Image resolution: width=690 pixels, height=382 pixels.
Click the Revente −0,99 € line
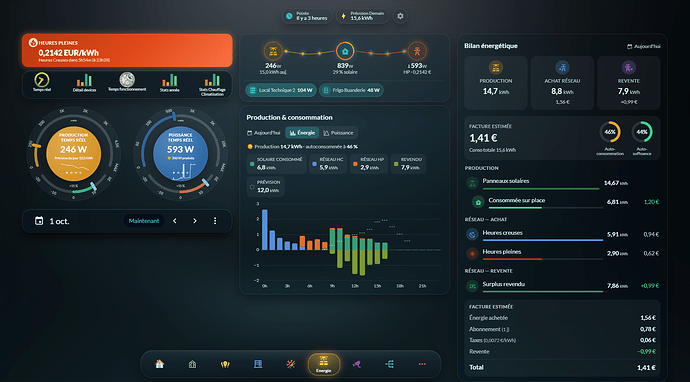pos(562,352)
